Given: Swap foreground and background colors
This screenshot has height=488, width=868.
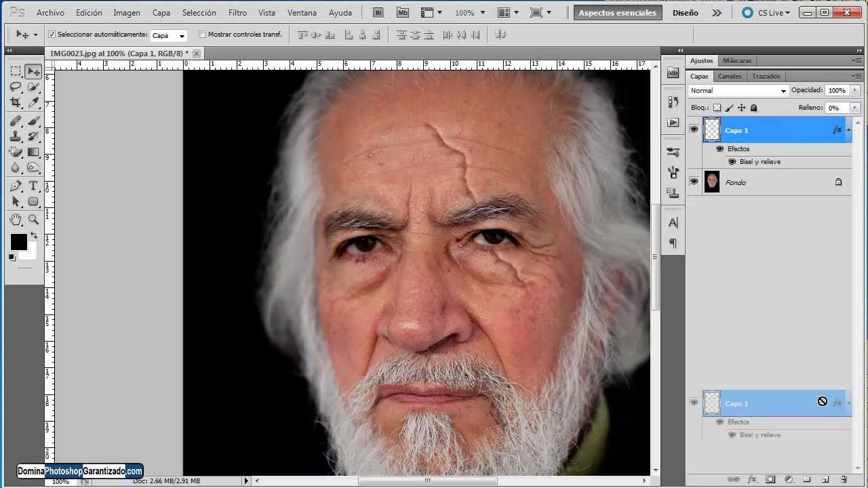Looking at the screenshot, I should pos(34,235).
